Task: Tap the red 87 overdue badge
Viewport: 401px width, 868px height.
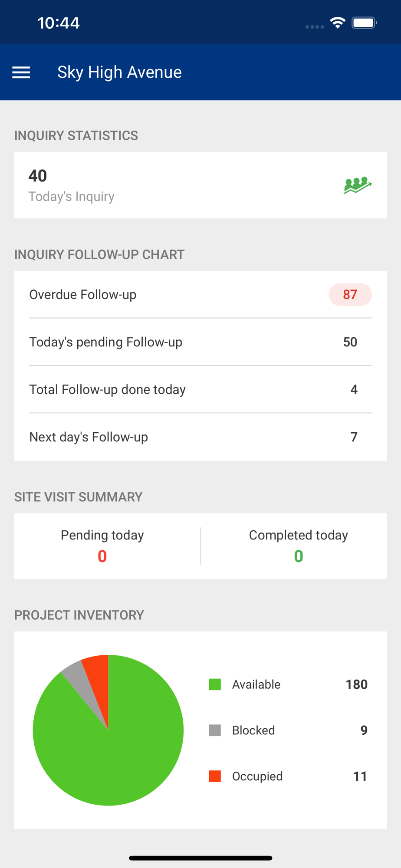Action: pos(350,295)
